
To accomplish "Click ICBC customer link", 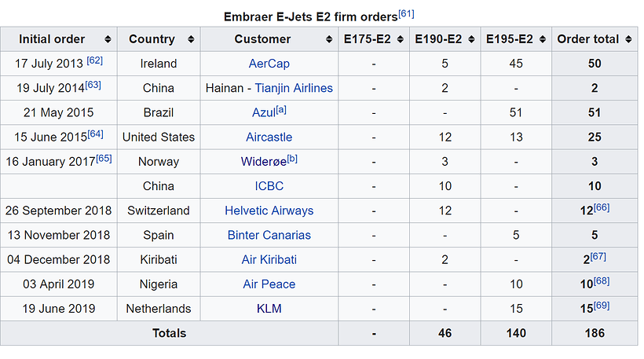I will point(269,186).
